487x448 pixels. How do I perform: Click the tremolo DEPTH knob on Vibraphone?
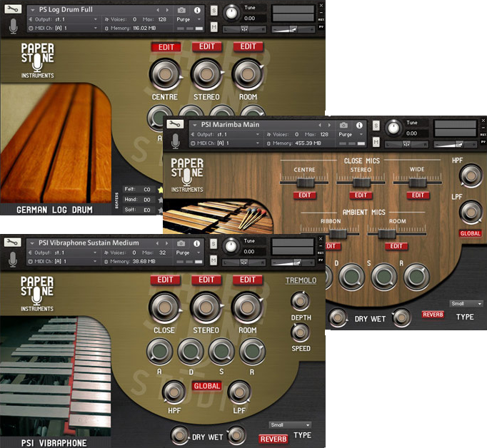(301, 301)
